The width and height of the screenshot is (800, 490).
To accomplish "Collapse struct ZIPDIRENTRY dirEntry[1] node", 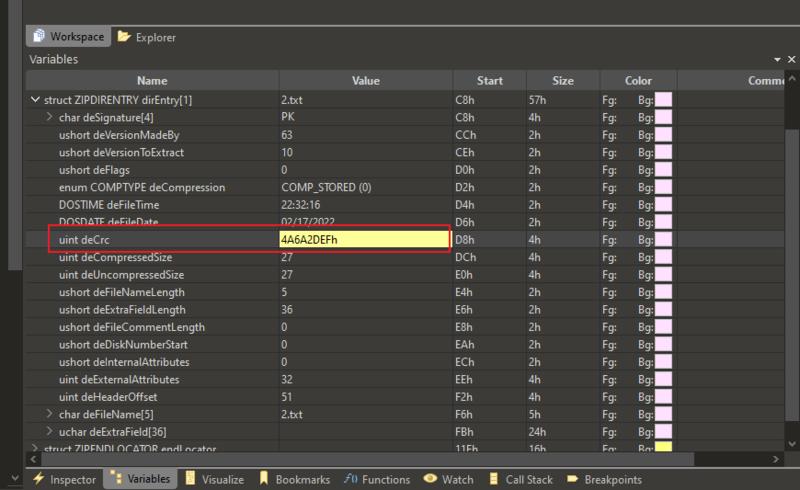I will pyautogui.click(x=35, y=100).
